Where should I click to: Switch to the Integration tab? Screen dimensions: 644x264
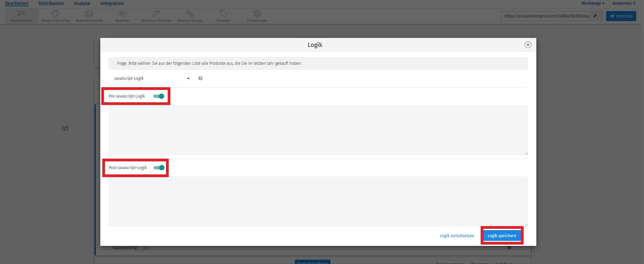coord(112,3)
